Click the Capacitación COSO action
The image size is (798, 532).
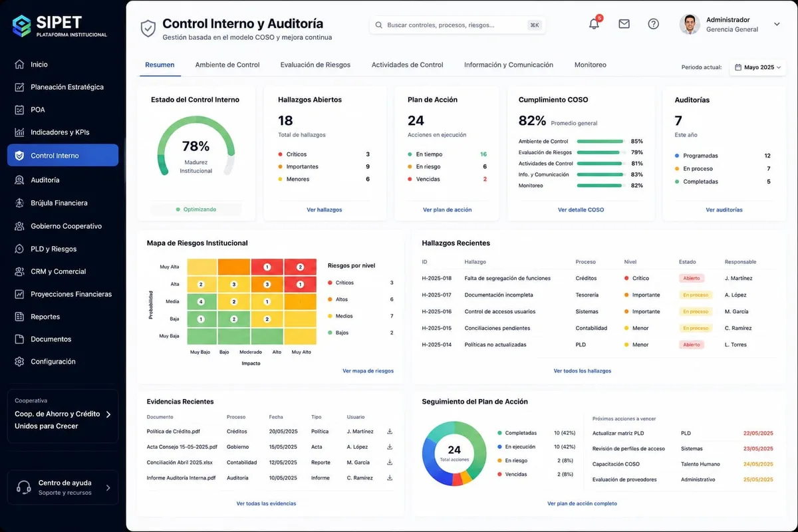[616, 464]
